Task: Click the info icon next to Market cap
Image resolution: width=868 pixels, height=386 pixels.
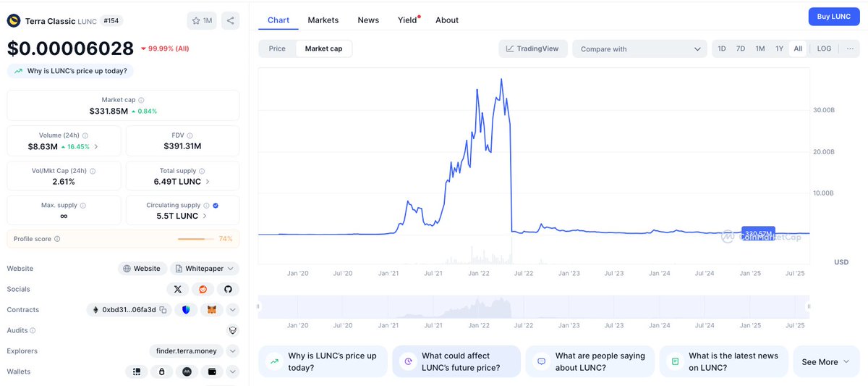Action: coord(141,100)
